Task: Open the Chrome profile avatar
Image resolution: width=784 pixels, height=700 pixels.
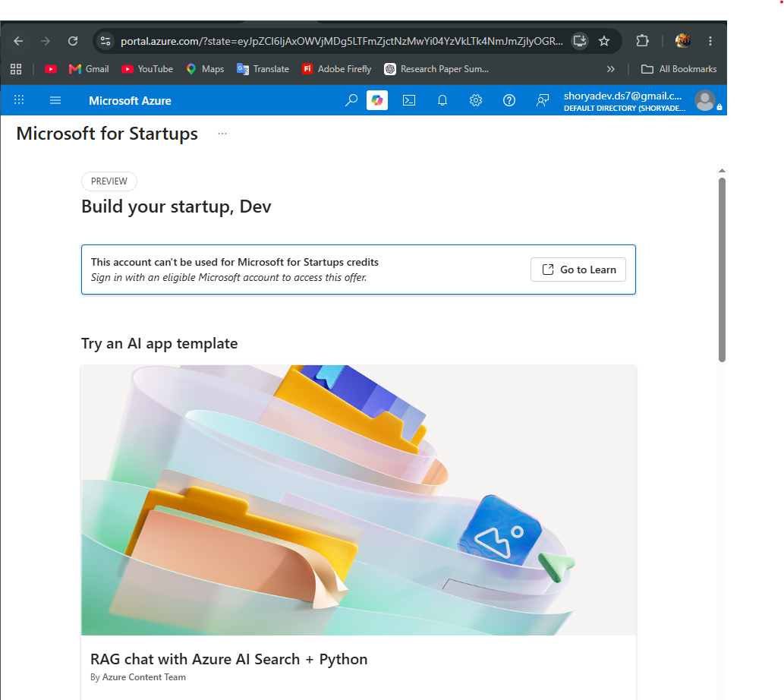Action: [x=683, y=41]
